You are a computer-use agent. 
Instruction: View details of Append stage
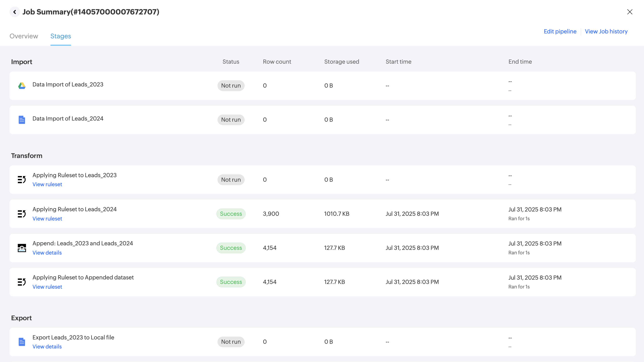pyautogui.click(x=47, y=253)
